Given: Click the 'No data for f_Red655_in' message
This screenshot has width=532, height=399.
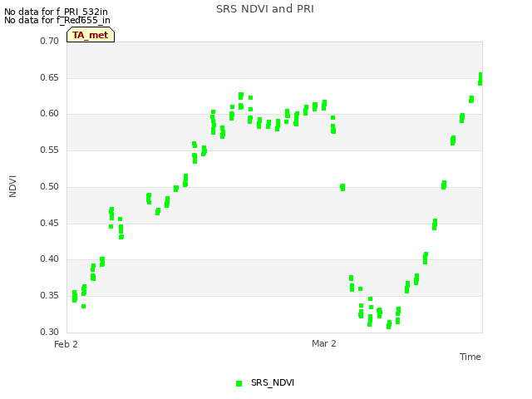Looking at the screenshot, I should tap(57, 20).
